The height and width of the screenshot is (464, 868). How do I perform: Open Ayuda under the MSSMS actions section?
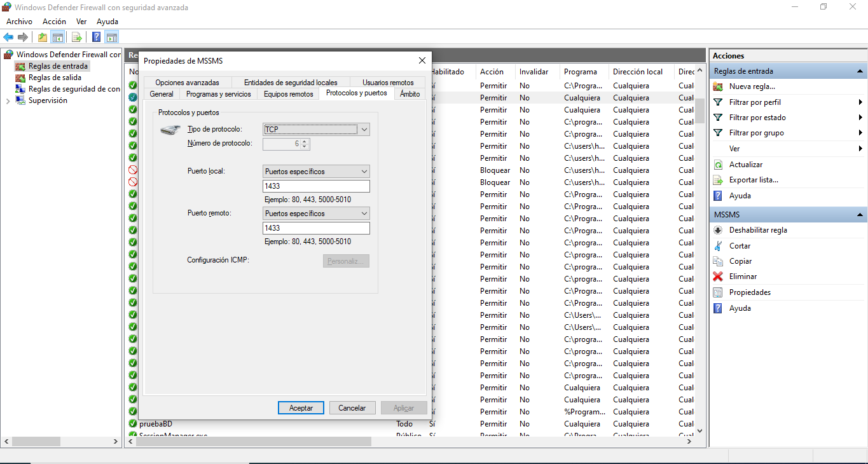740,308
